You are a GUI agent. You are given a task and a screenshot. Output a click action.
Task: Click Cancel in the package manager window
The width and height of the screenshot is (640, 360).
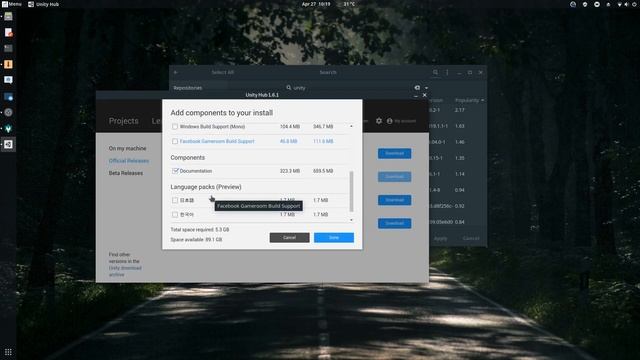click(x=471, y=238)
